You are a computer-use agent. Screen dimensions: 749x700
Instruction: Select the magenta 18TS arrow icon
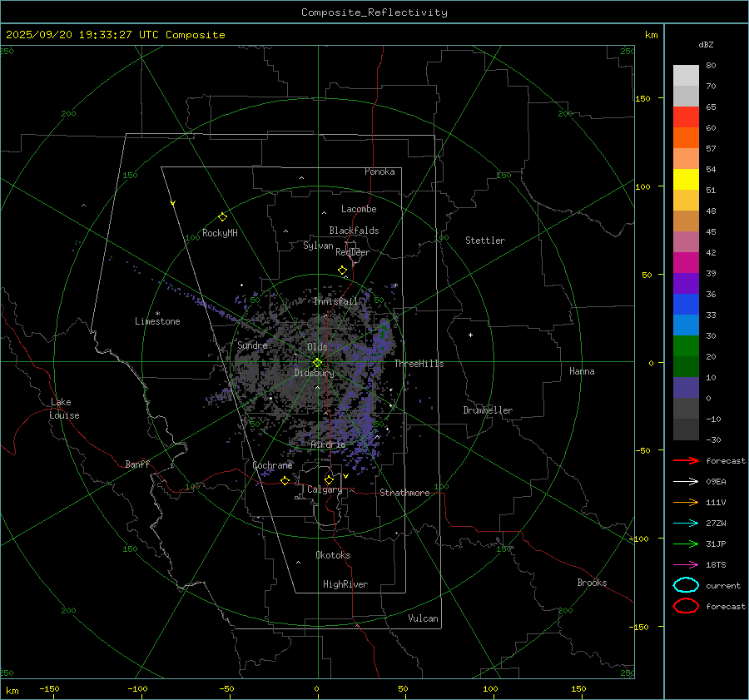685,564
